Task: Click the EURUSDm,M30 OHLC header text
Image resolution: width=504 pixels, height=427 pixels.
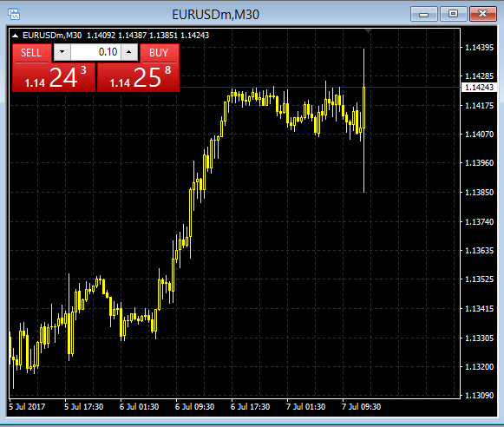Action: click(115, 36)
